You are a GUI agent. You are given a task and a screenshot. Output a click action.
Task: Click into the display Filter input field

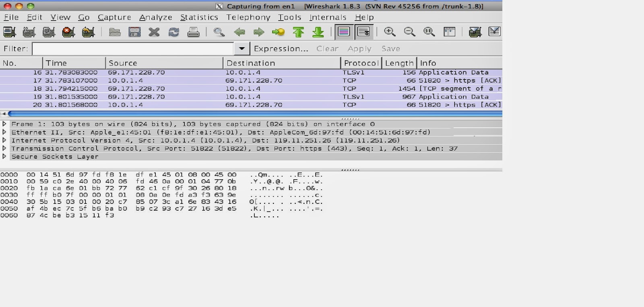pos(133,49)
